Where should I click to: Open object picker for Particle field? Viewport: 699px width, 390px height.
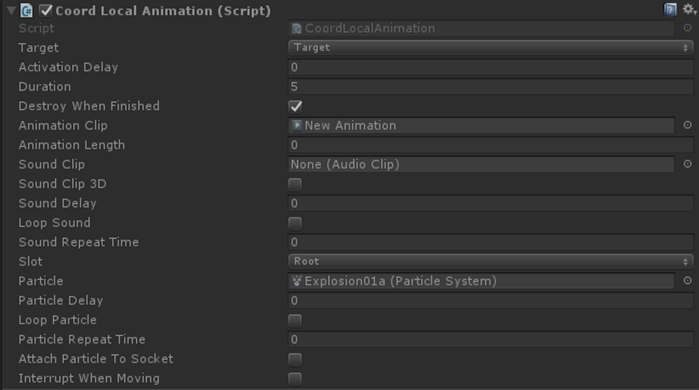(x=687, y=280)
